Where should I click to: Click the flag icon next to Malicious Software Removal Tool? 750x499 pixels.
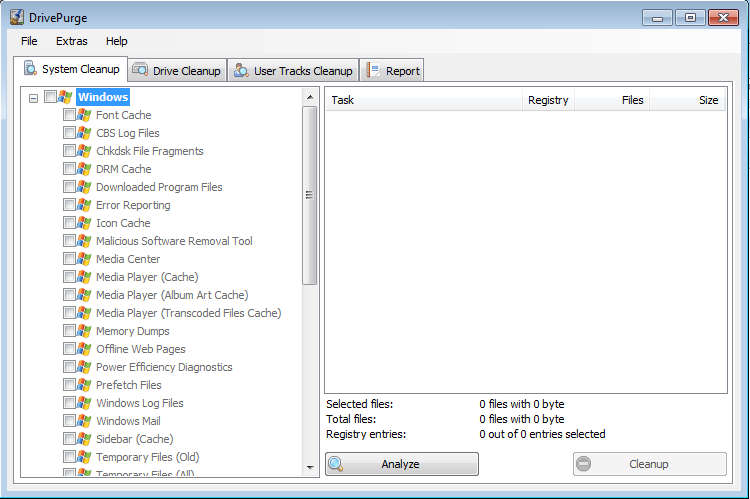pyautogui.click(x=84, y=241)
